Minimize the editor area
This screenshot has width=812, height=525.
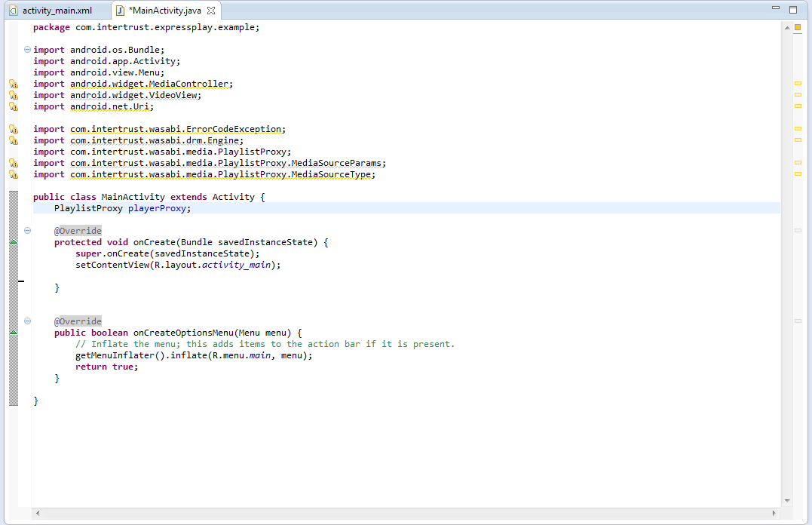[x=776, y=9]
